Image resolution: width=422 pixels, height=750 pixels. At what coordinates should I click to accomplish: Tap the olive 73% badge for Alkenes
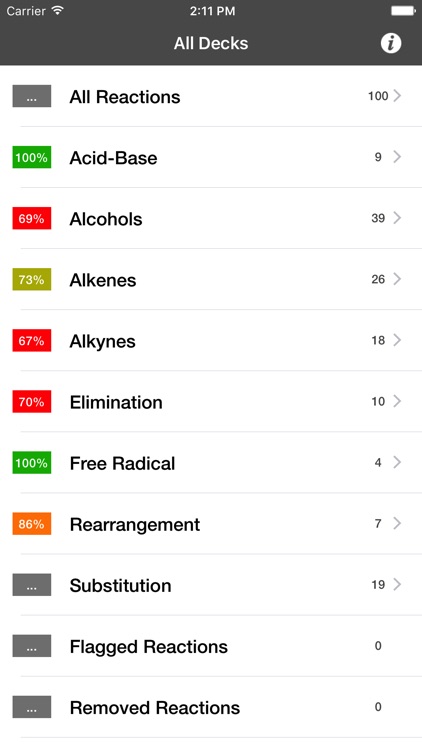point(32,279)
